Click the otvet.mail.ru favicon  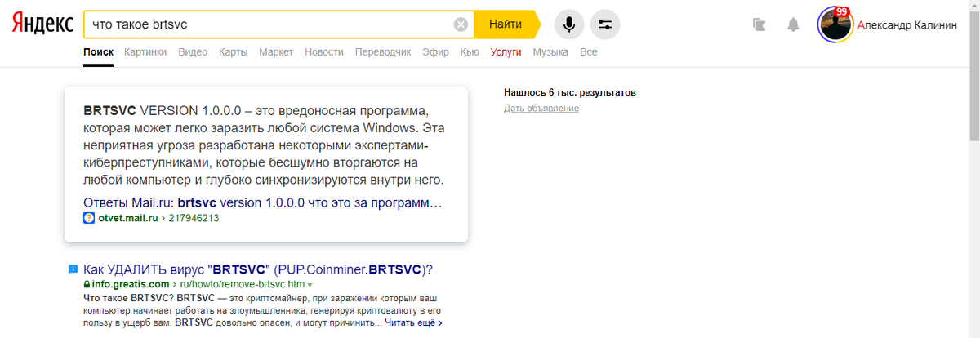click(x=89, y=218)
